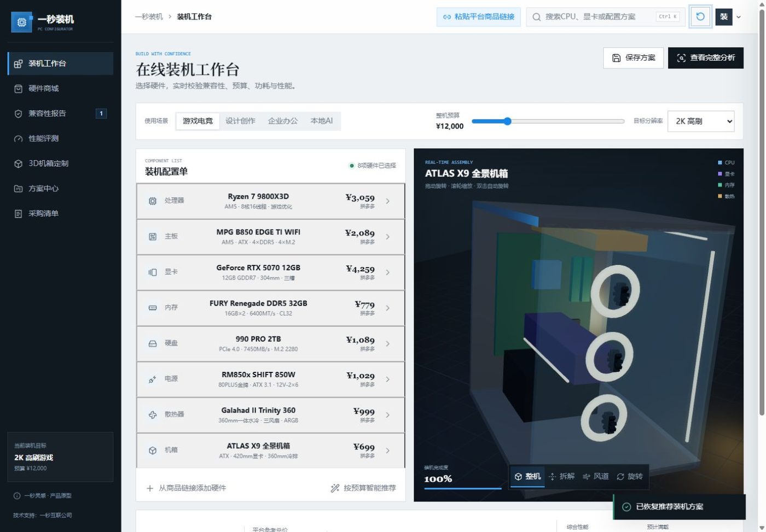This screenshot has width=766, height=532.
Task: Expand the FURY Renegade DDR5 32GB chevron
Action: [387, 308]
